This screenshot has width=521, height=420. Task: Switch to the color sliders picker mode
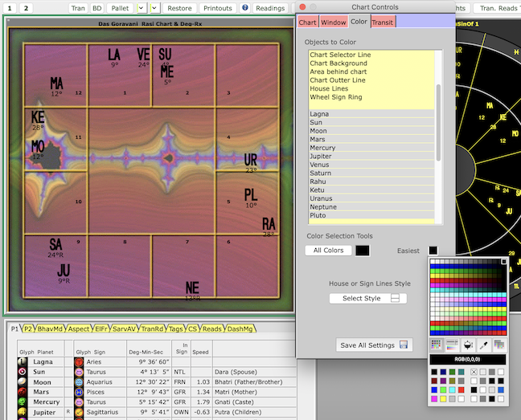click(x=453, y=344)
